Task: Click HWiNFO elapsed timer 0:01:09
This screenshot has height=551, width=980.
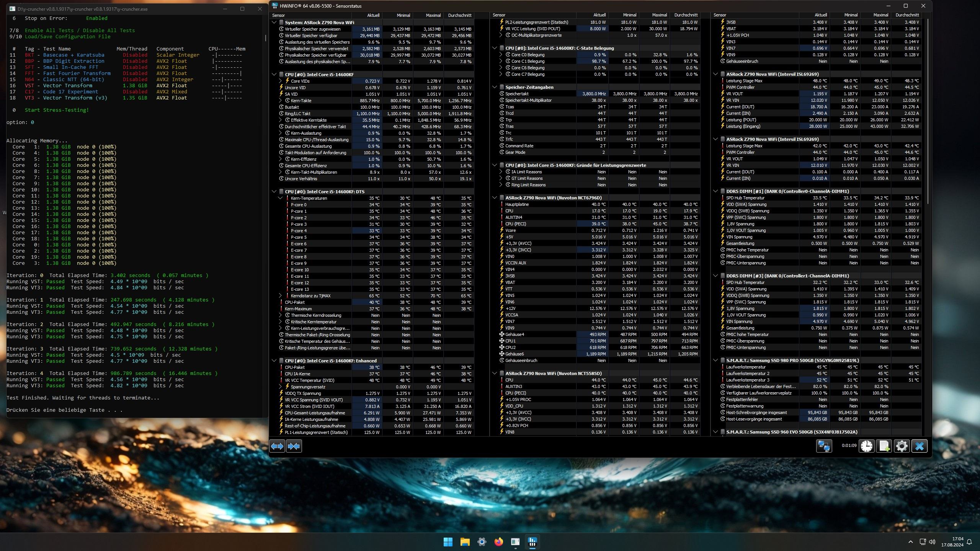Action: 849,446
